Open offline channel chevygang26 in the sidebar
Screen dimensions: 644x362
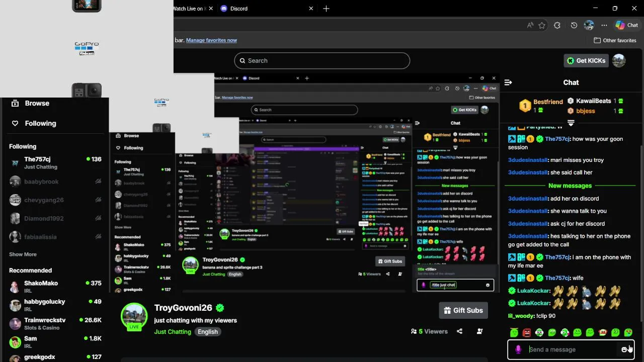click(x=55, y=200)
